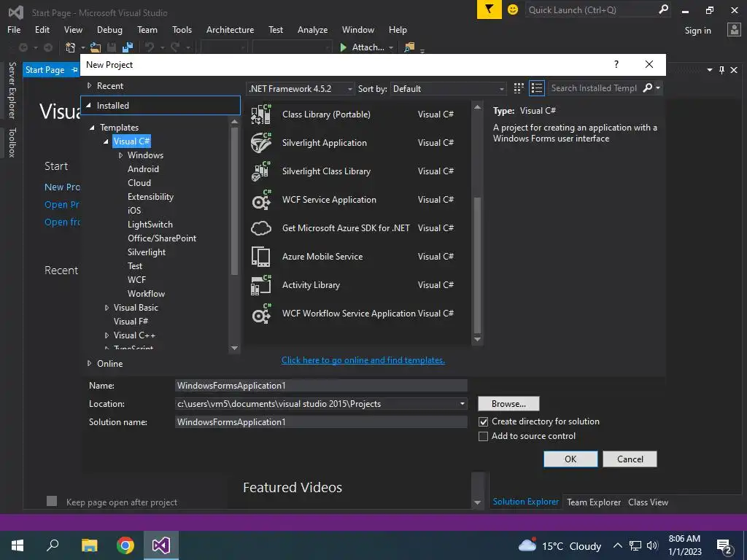Click the search templates magnifier icon
The width and height of the screenshot is (747, 560).
tap(648, 88)
